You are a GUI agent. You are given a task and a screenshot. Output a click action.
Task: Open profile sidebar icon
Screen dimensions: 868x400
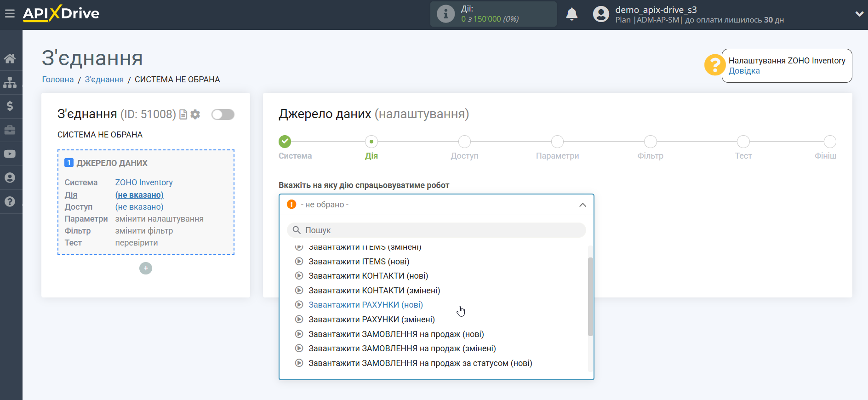[10, 178]
